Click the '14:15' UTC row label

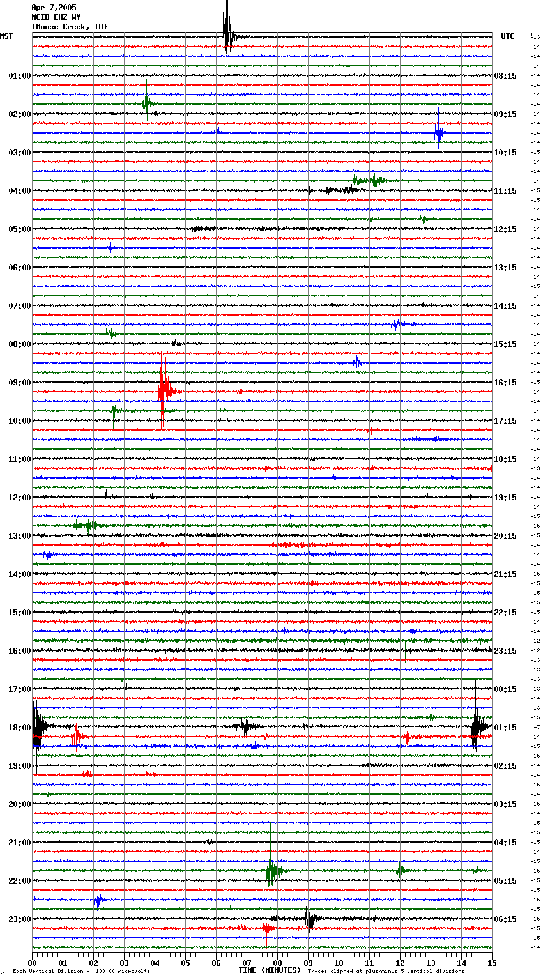[x=505, y=306]
